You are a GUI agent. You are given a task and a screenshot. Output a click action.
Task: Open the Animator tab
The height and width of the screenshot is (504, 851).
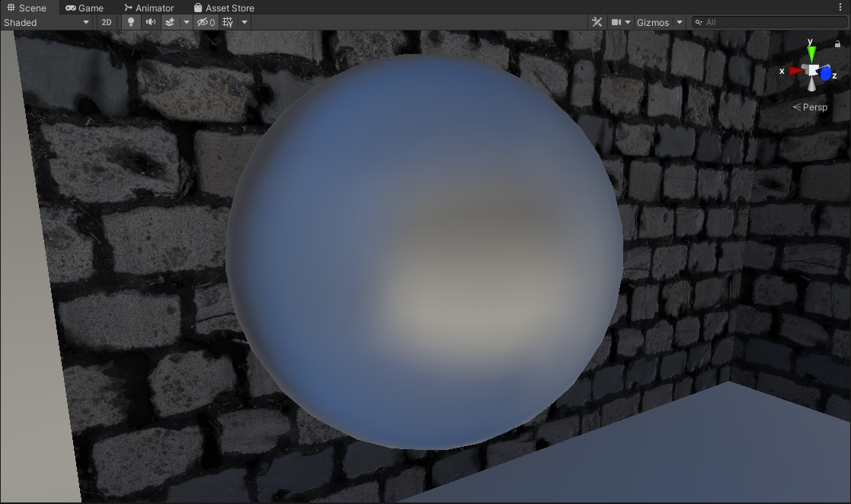[149, 8]
